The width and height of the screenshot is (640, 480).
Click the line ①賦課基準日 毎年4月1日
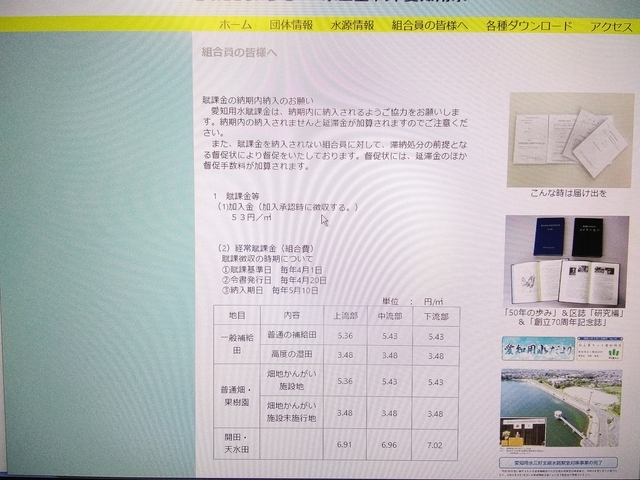tap(272, 270)
